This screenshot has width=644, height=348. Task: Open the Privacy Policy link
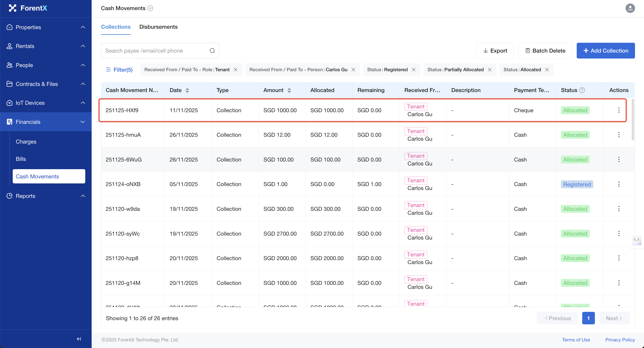click(620, 339)
